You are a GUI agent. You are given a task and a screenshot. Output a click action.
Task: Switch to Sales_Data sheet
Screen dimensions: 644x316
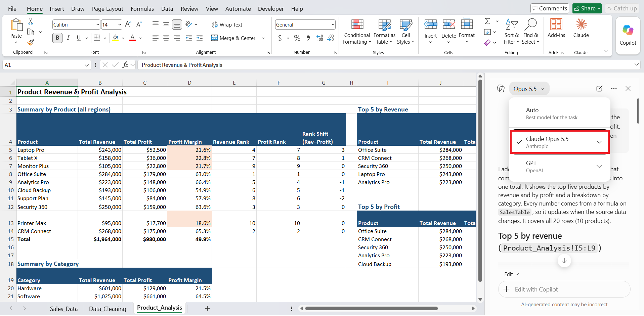(x=64, y=309)
